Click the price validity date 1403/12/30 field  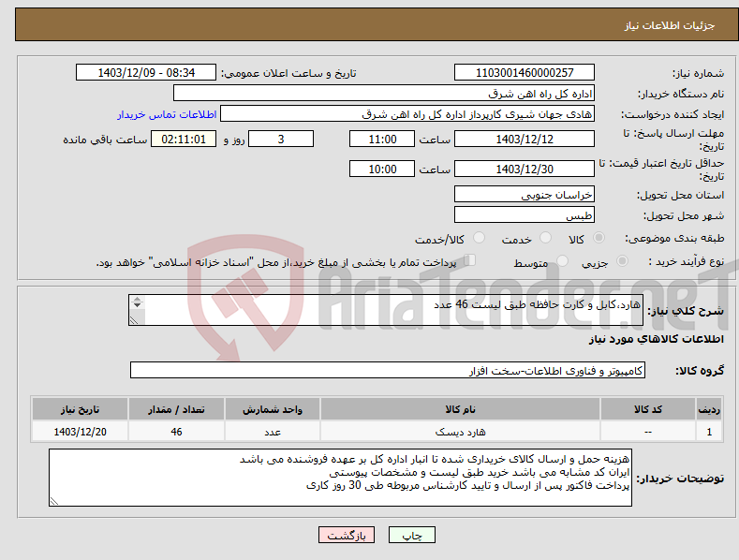(x=525, y=169)
